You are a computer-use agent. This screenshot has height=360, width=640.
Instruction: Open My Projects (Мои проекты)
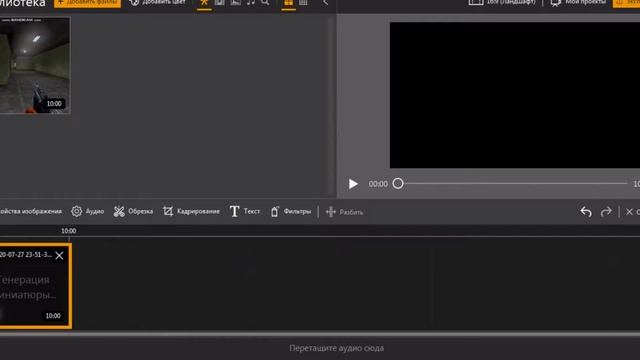[x=578, y=2]
